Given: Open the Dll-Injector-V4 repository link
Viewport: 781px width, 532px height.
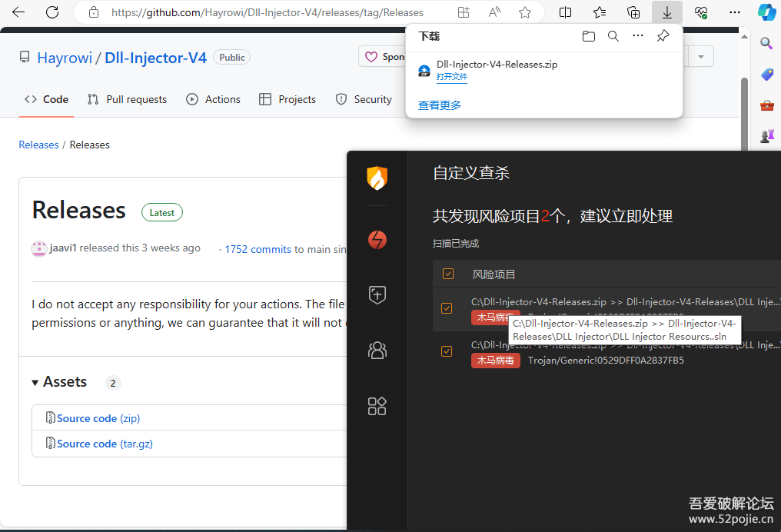Looking at the screenshot, I should [x=155, y=58].
